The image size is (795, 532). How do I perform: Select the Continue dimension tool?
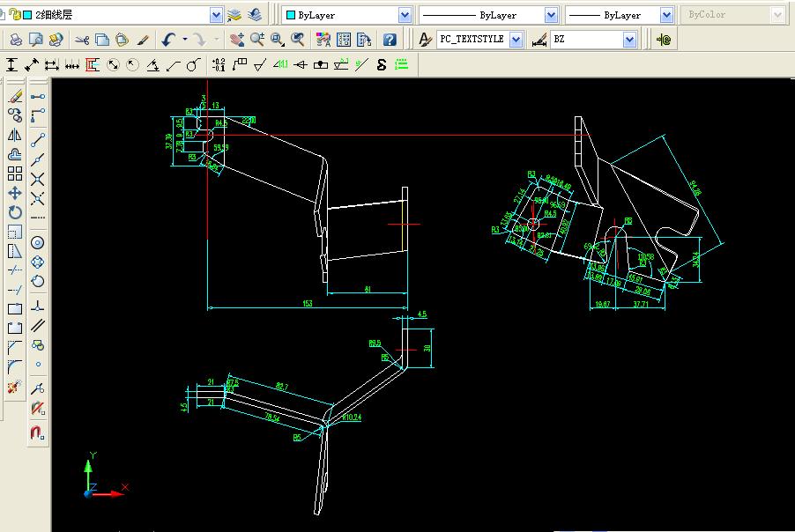pos(72,65)
